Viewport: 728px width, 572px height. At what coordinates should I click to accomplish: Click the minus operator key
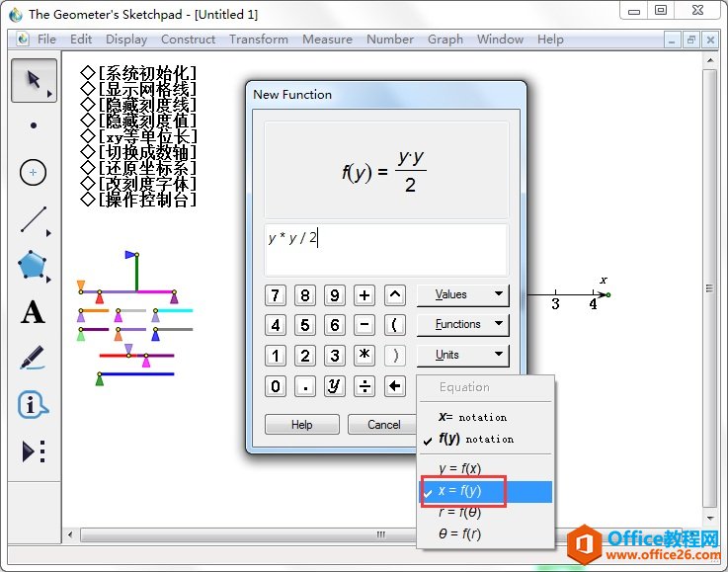(x=364, y=325)
